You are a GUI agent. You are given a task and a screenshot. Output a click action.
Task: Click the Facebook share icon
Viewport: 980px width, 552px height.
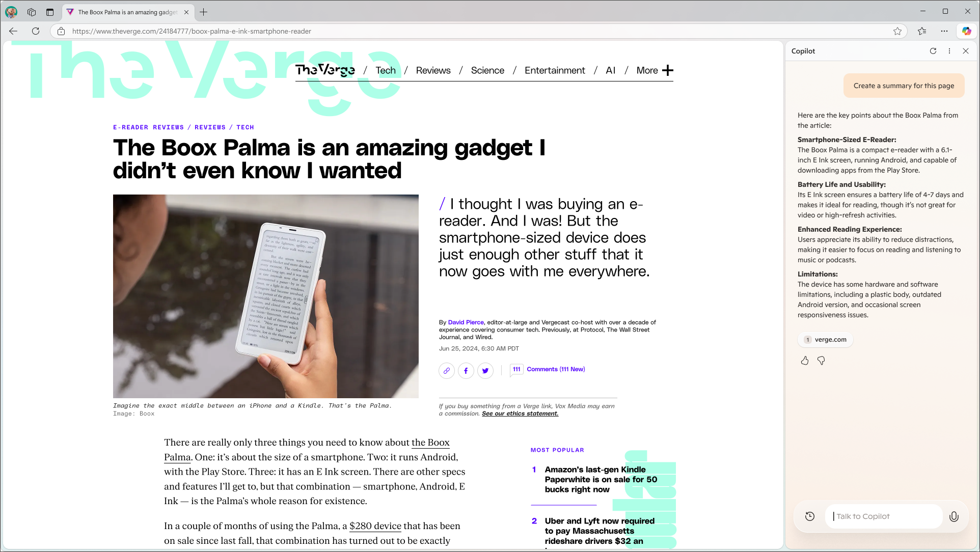click(466, 371)
